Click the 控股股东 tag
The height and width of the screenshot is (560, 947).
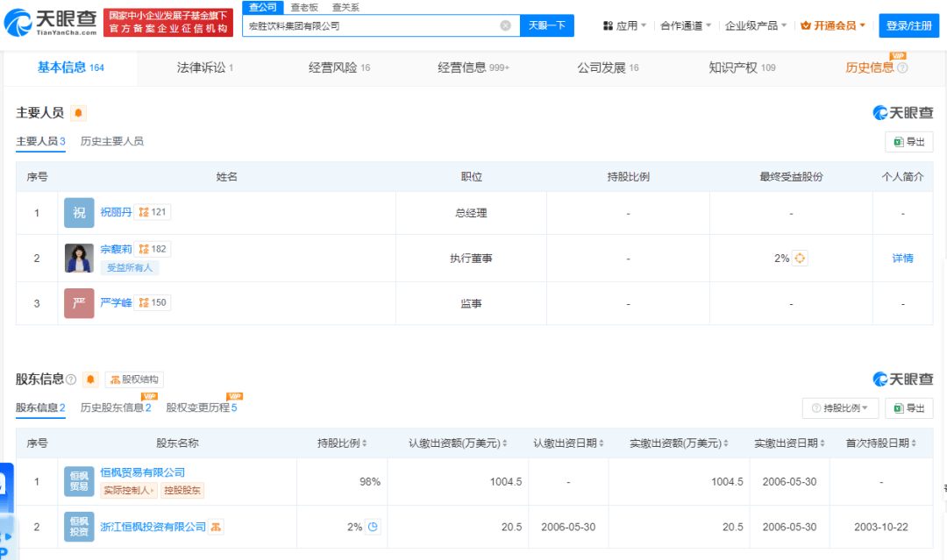pos(182,490)
